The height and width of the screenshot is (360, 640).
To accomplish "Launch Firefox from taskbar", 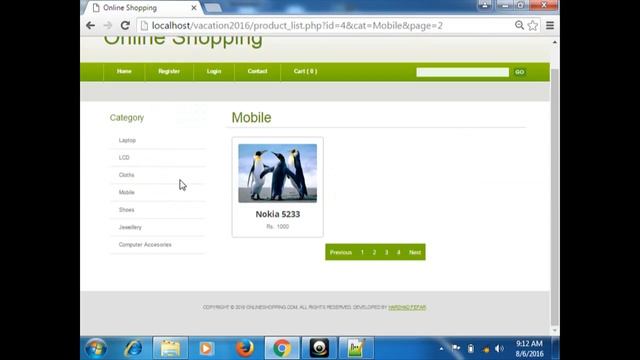I will [244, 348].
